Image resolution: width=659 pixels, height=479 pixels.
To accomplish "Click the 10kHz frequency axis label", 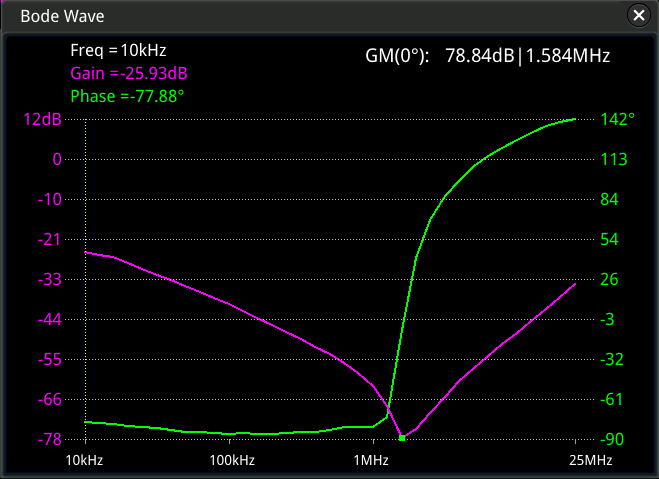I will (85, 460).
